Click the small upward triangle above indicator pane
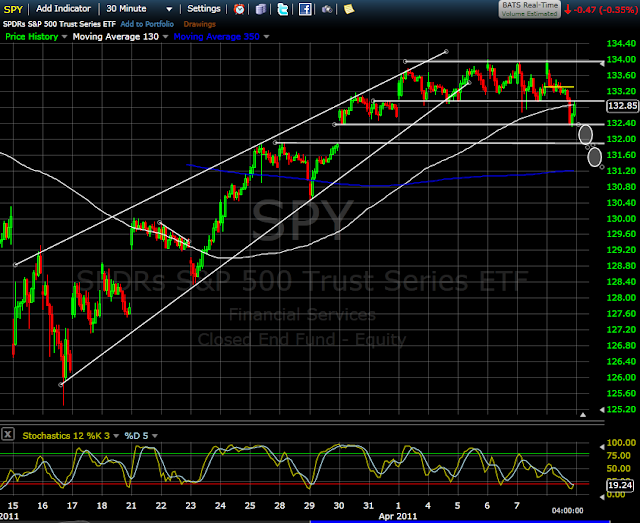Image resolution: width=640 pixels, height=523 pixels. (583, 415)
